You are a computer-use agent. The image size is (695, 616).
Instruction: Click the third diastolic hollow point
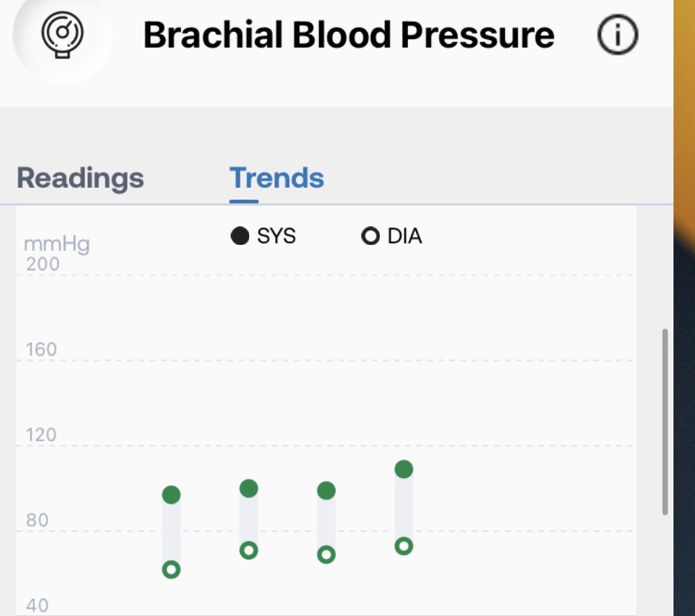(326, 554)
